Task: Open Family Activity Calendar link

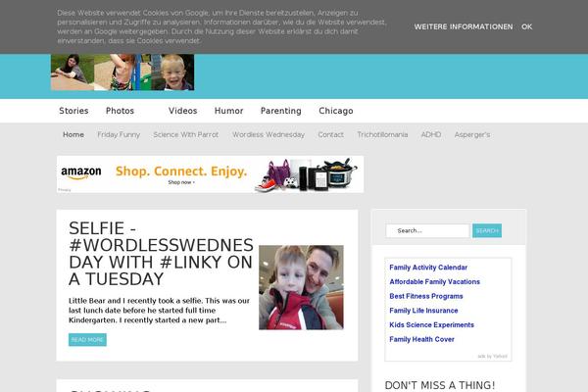Action: click(428, 268)
